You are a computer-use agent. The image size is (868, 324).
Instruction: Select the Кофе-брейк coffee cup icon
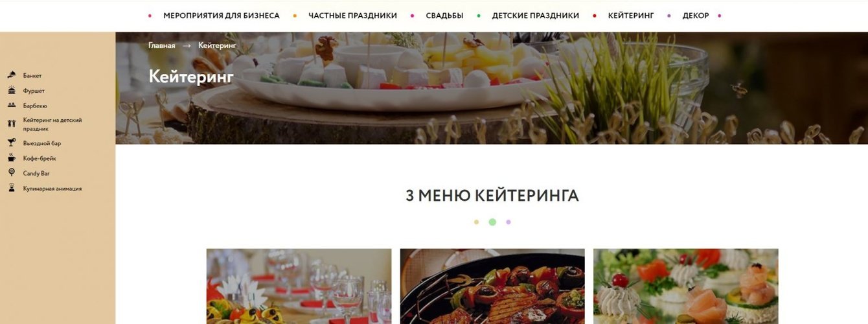[x=12, y=158]
